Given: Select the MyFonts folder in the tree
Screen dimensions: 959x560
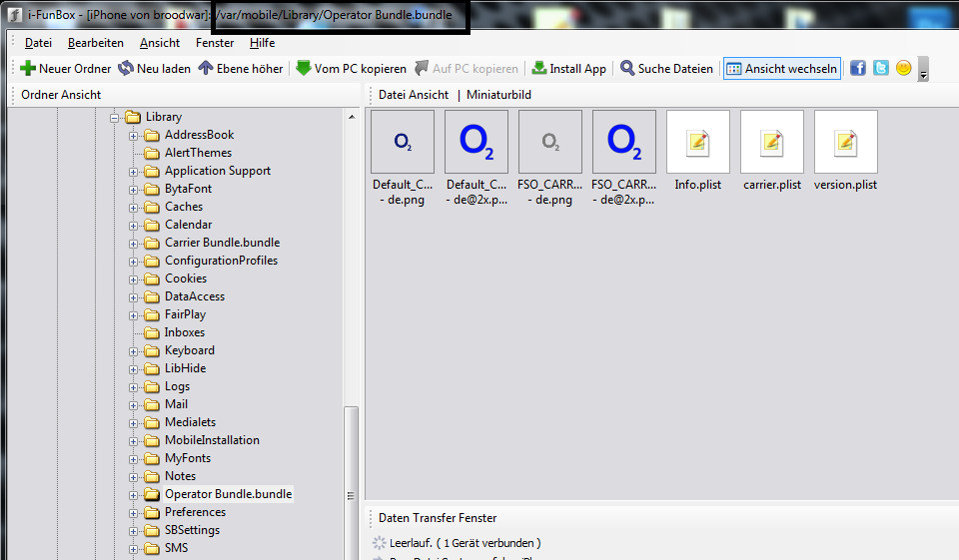Looking at the screenshot, I should point(188,458).
